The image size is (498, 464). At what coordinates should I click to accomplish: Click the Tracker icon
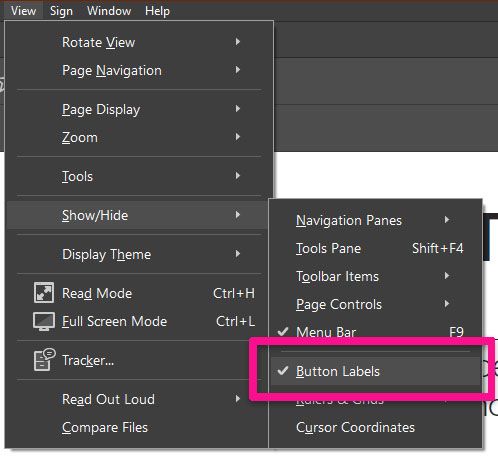pos(44,360)
